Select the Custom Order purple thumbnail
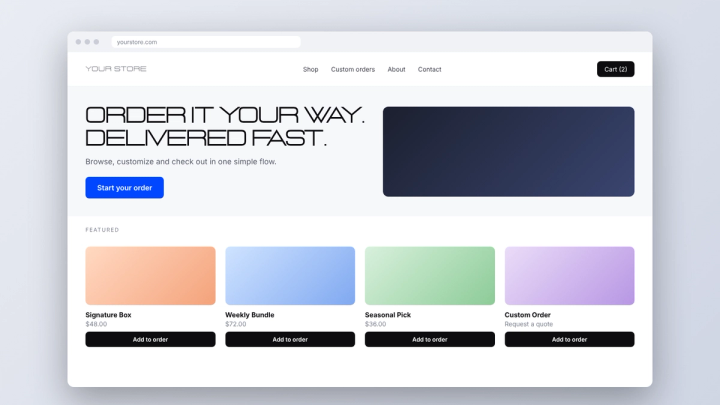The width and height of the screenshot is (720, 405). (x=569, y=276)
